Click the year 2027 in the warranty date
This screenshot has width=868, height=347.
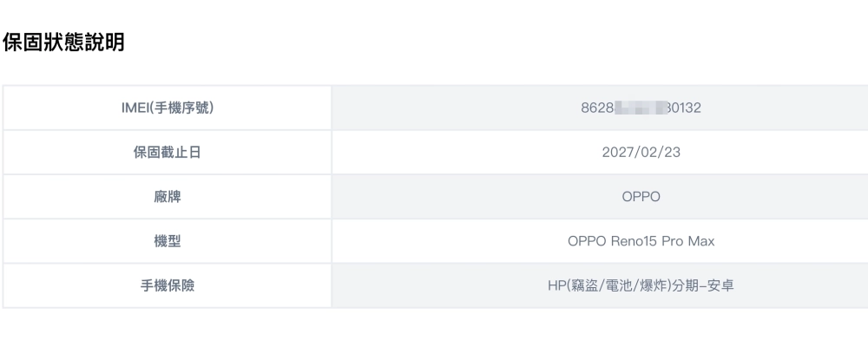click(x=616, y=153)
